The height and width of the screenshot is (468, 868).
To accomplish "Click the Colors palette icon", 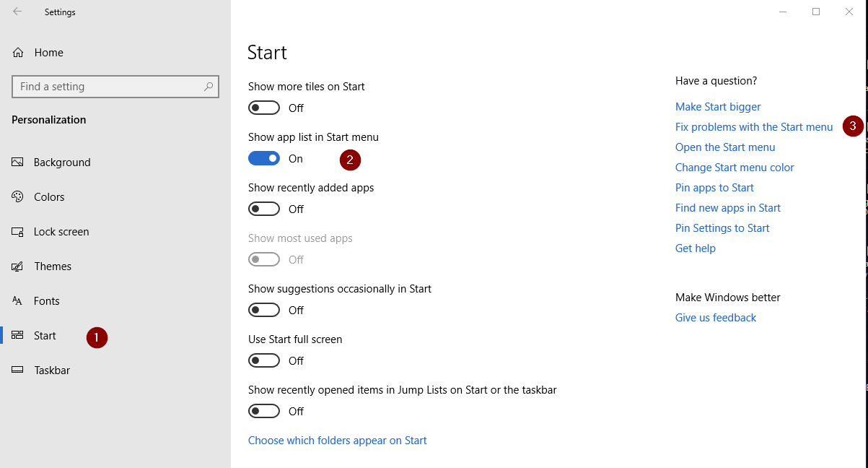I will click(x=18, y=197).
